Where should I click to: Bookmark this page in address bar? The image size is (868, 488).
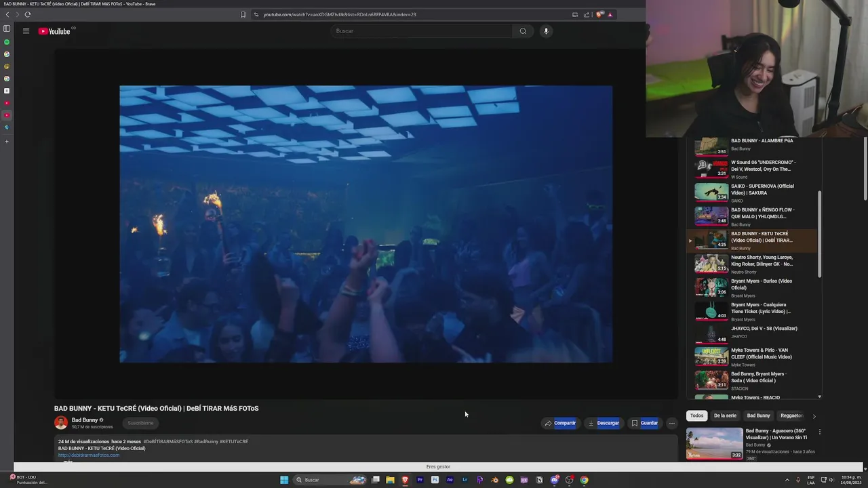tap(243, 14)
